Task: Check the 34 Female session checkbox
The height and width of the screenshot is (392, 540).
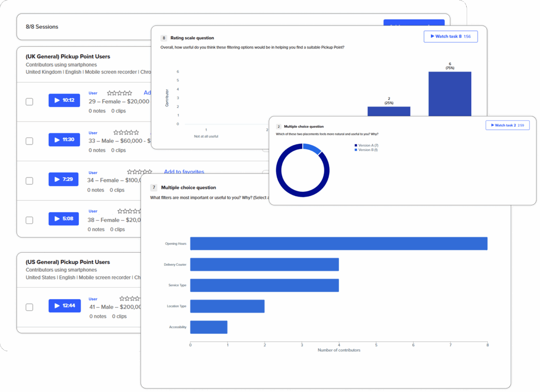Action: pyautogui.click(x=29, y=181)
